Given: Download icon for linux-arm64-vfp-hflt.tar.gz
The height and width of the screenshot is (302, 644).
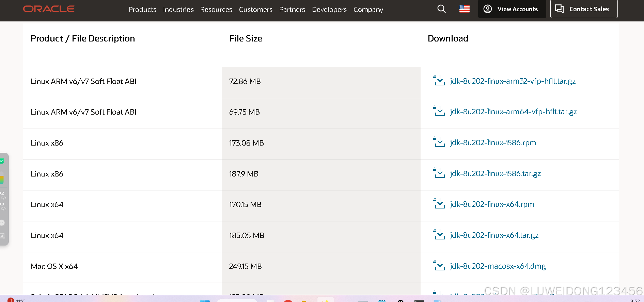Looking at the screenshot, I should 439,111.
